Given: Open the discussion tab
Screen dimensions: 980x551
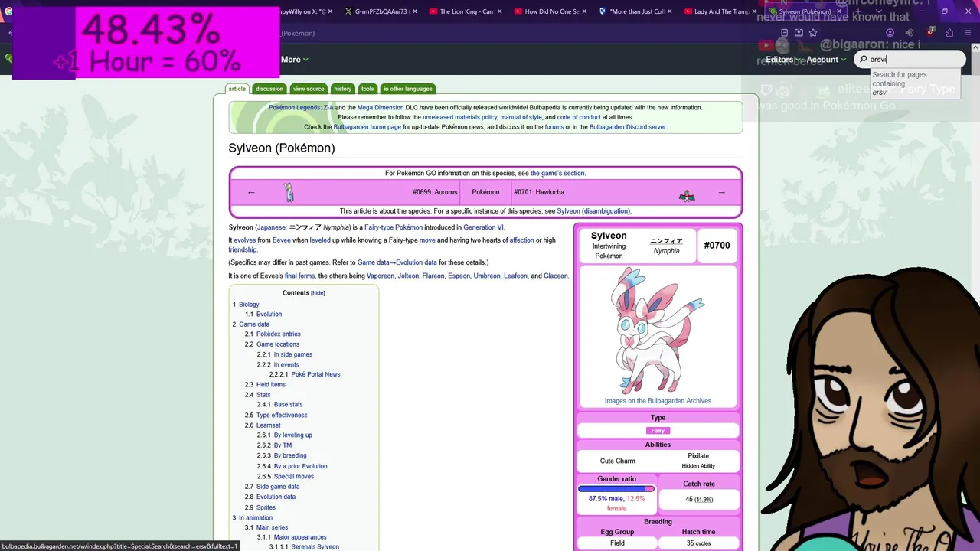Looking at the screenshot, I should pos(269,89).
